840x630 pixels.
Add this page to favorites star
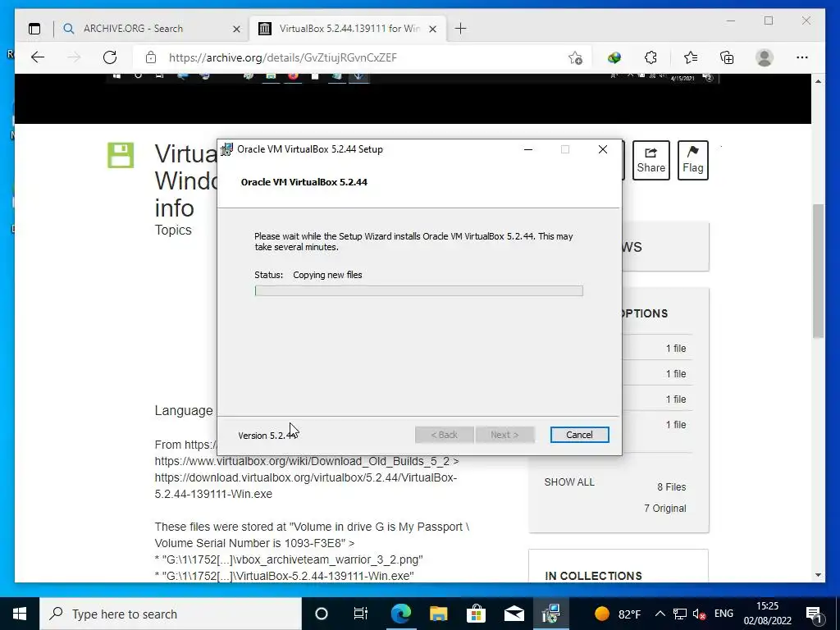[575, 57]
